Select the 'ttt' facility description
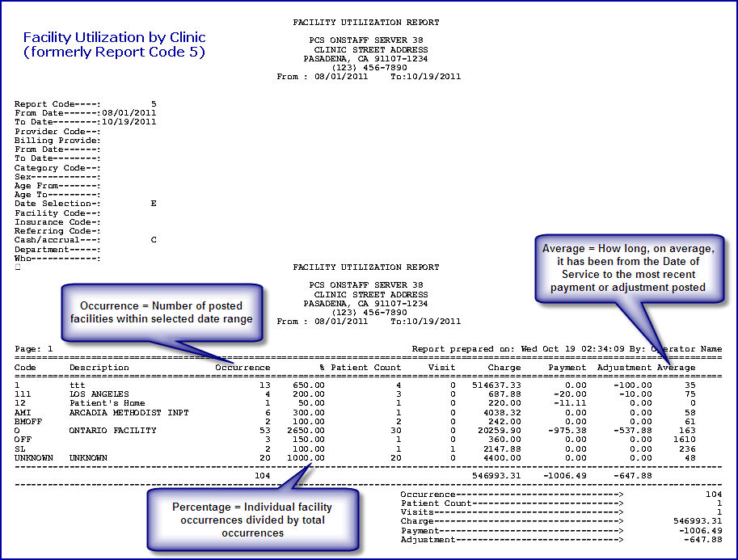Screen dimensions: 738x560 coord(77,385)
